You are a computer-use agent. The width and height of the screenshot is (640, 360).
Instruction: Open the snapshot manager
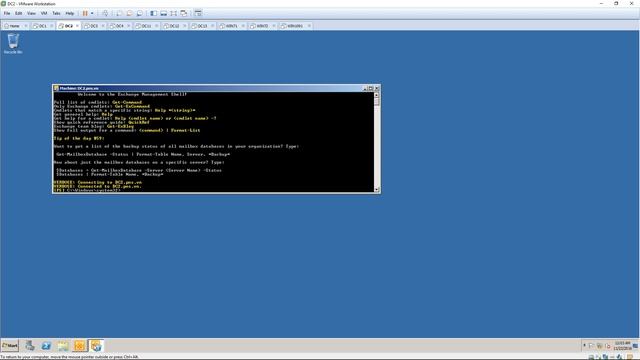[140, 13]
